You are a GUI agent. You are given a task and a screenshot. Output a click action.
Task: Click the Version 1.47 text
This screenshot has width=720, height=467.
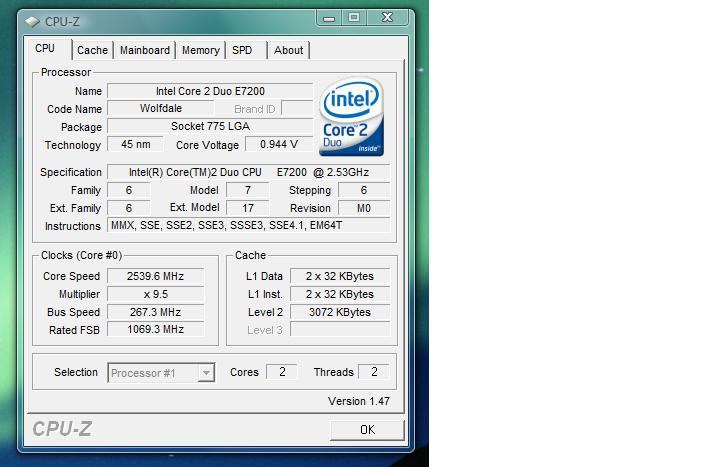coord(359,401)
